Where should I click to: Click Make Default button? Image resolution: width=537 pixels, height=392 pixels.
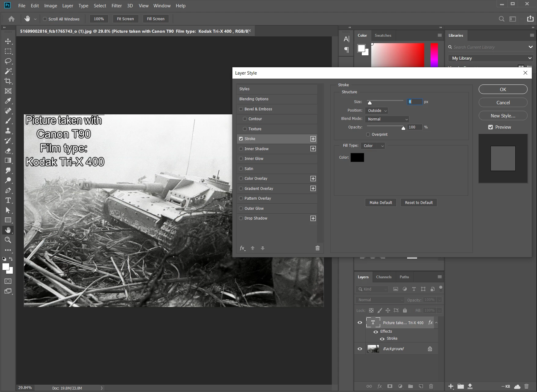click(381, 202)
